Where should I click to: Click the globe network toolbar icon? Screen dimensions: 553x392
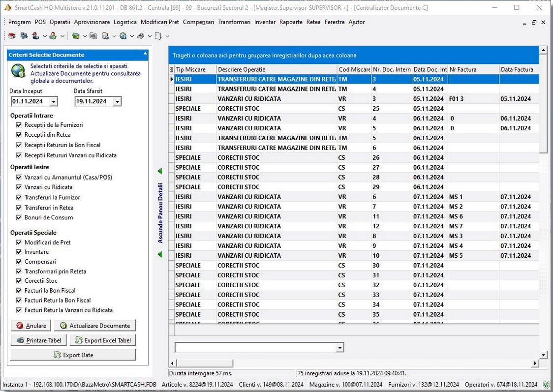click(123, 36)
